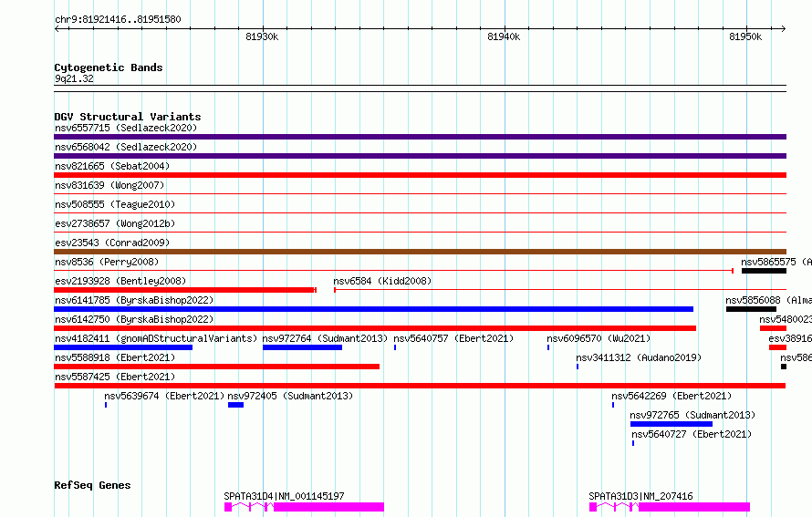Viewport: 812px width, 517px height.
Task: Select nsv3411312 (Audano2019) label
Action: (x=639, y=357)
